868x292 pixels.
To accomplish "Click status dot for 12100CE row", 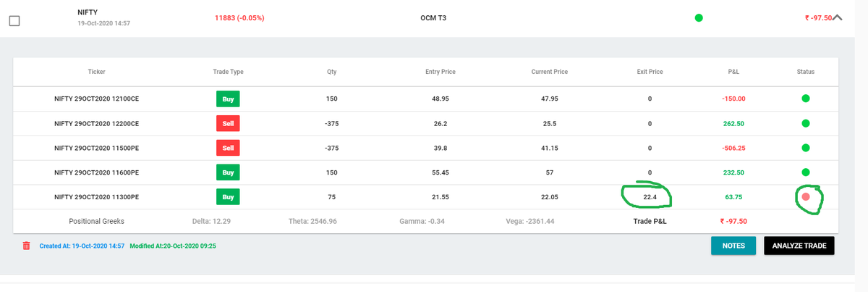I will (805, 99).
